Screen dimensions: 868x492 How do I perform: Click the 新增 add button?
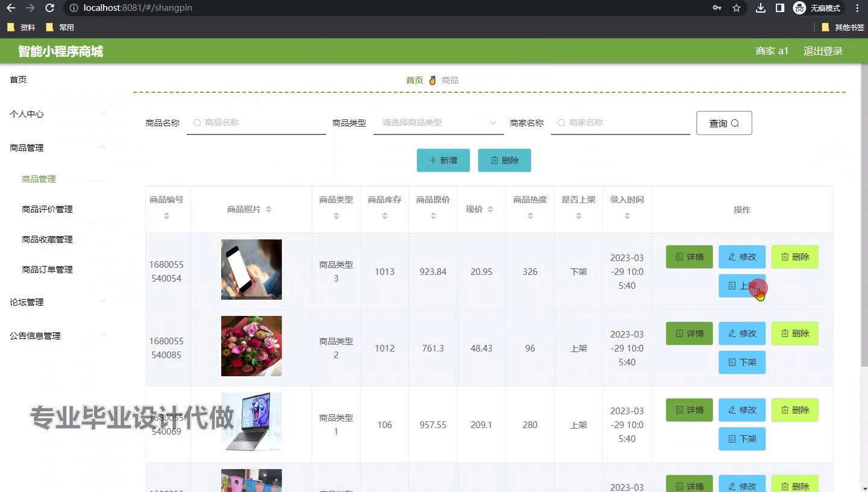point(443,160)
